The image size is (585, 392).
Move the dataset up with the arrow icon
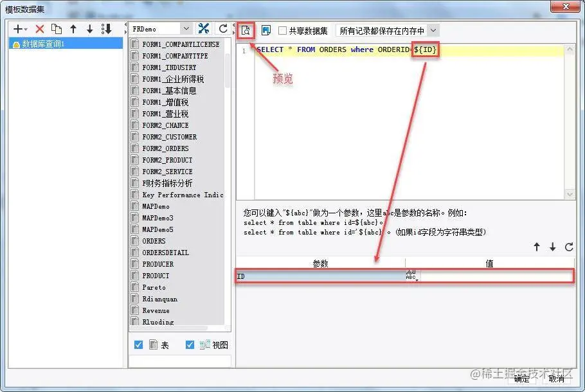(73, 28)
